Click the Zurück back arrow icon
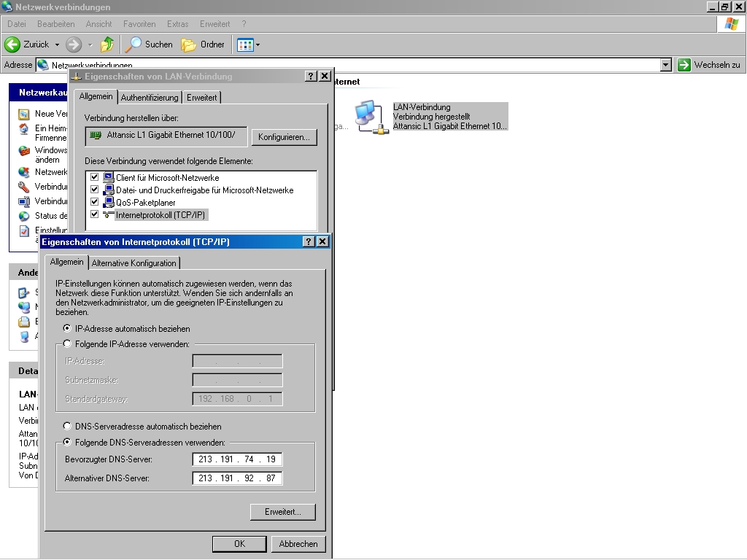 click(12, 44)
